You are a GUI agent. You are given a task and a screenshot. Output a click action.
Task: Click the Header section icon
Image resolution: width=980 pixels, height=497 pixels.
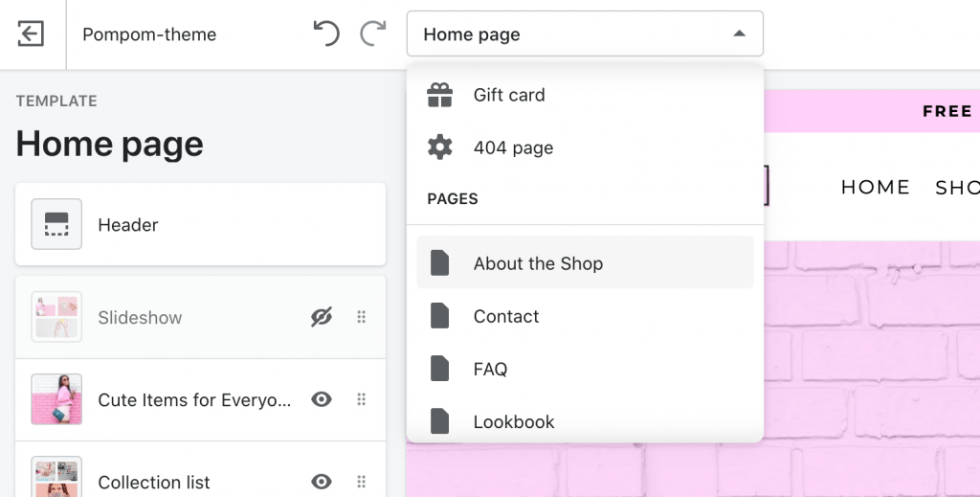[56, 224]
